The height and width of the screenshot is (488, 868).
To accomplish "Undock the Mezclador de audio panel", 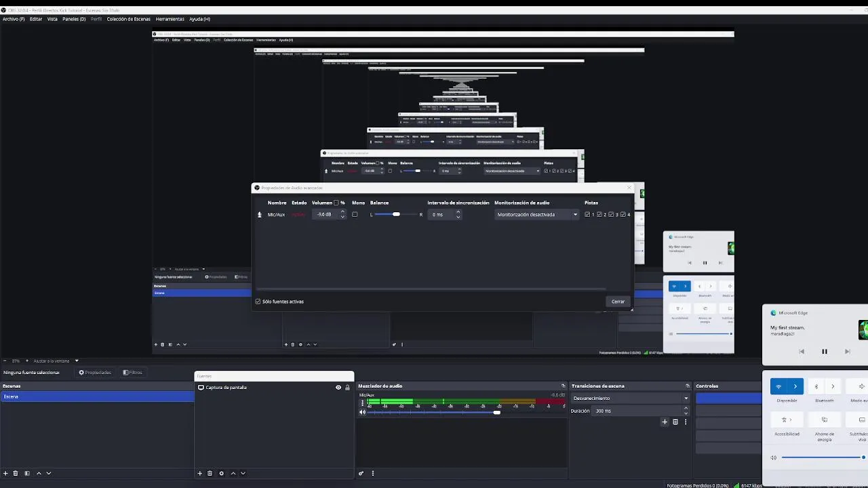I will (563, 386).
